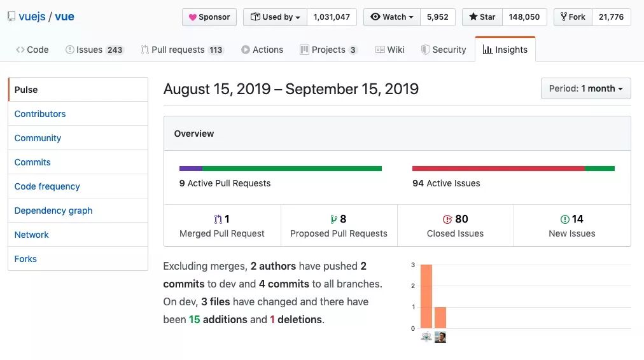Switch to the Wiki tab

pos(389,50)
